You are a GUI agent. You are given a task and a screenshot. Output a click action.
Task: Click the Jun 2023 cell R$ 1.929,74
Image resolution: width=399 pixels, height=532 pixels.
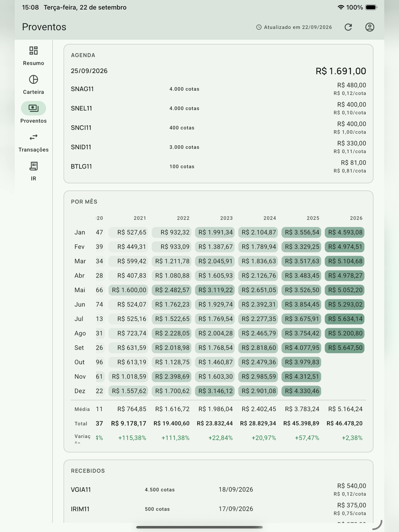(x=215, y=305)
